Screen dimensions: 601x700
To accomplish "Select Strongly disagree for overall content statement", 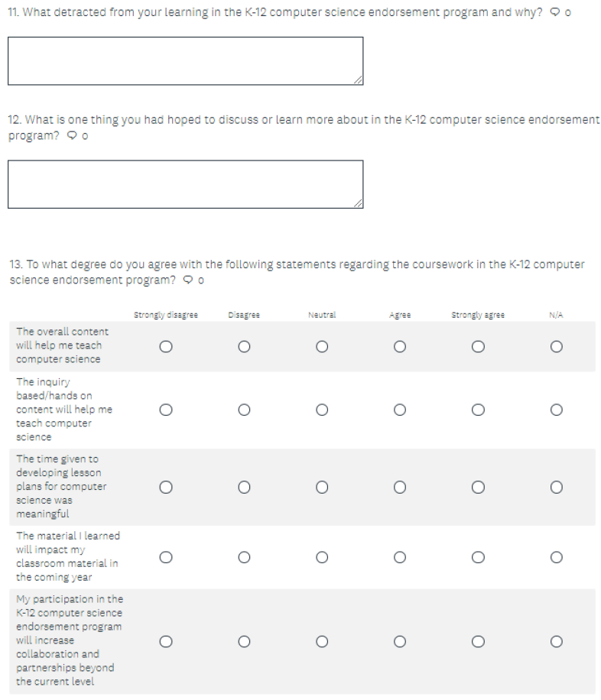I will coord(166,346).
